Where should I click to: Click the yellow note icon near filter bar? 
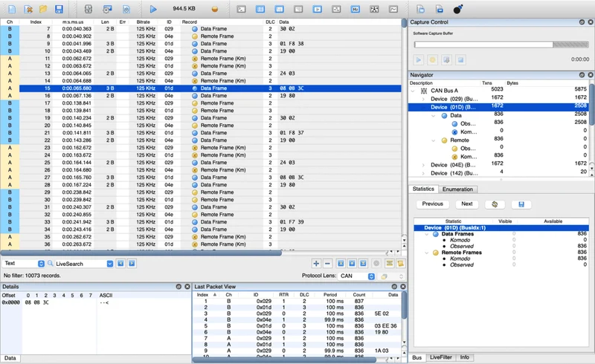pyautogui.click(x=400, y=264)
